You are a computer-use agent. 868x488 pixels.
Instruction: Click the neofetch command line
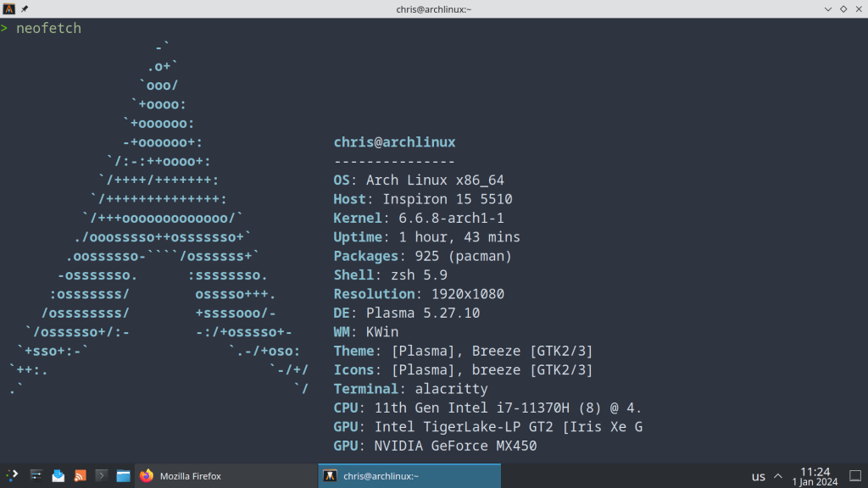pos(48,29)
